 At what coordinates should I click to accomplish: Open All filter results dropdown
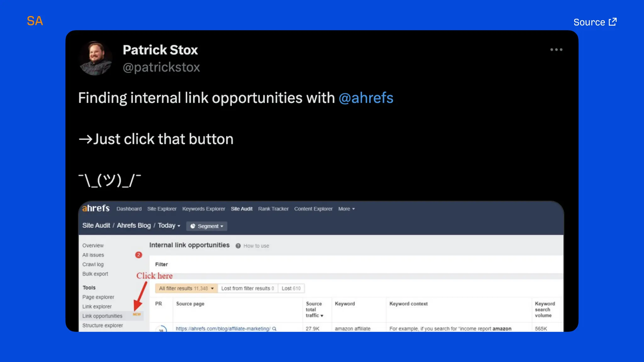(186, 288)
